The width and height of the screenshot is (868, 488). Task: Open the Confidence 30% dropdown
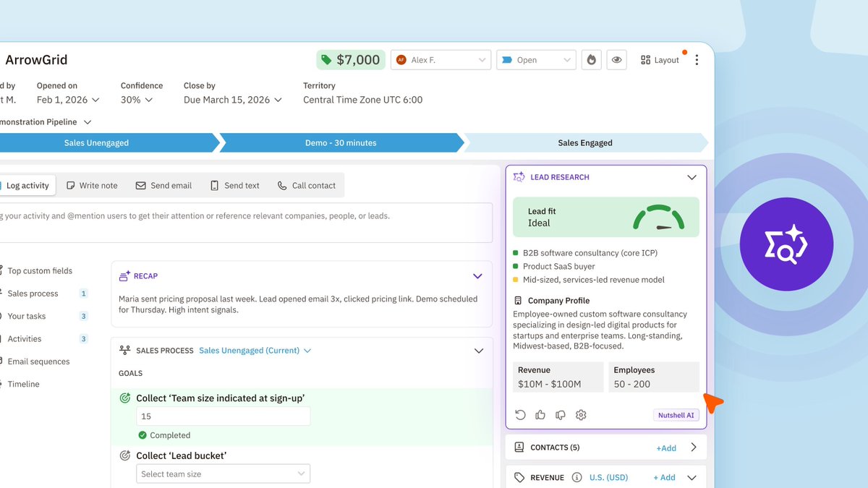(137, 100)
